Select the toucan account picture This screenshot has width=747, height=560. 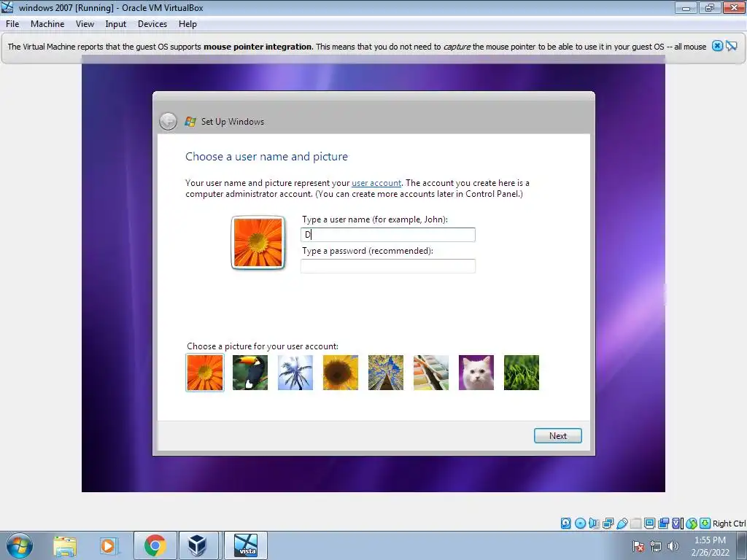click(250, 373)
